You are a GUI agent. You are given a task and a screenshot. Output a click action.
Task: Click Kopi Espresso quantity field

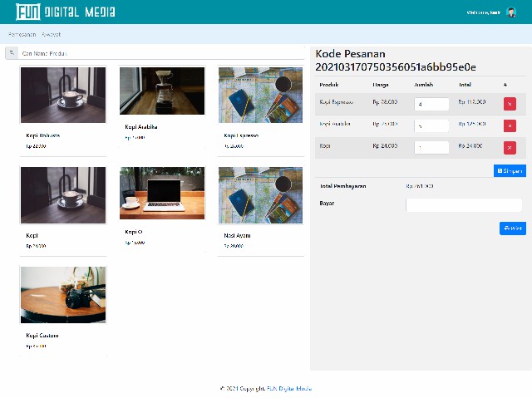[431, 104]
